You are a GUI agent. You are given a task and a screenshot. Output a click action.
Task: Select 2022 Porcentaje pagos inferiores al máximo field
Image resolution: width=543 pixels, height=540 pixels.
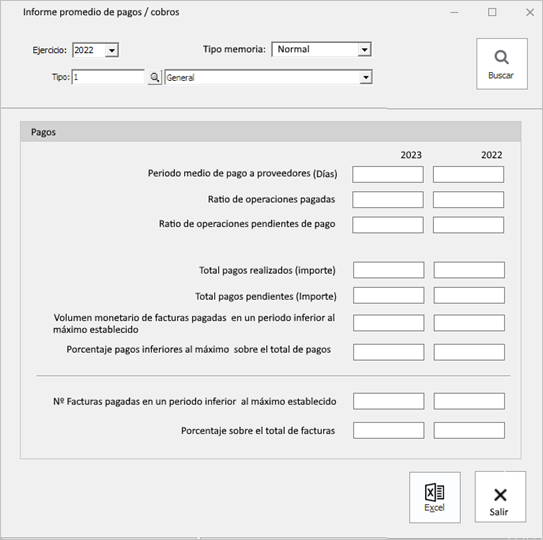pyautogui.click(x=469, y=352)
